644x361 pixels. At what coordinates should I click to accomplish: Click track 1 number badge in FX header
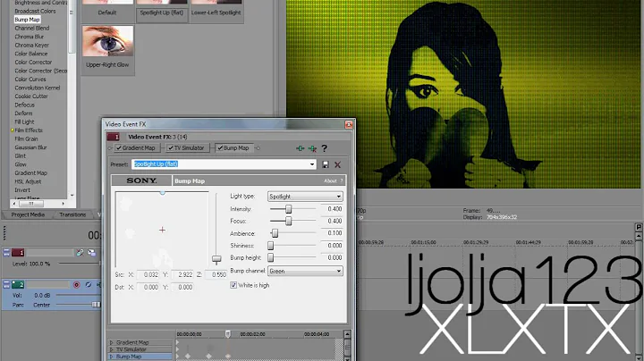pyautogui.click(x=114, y=137)
